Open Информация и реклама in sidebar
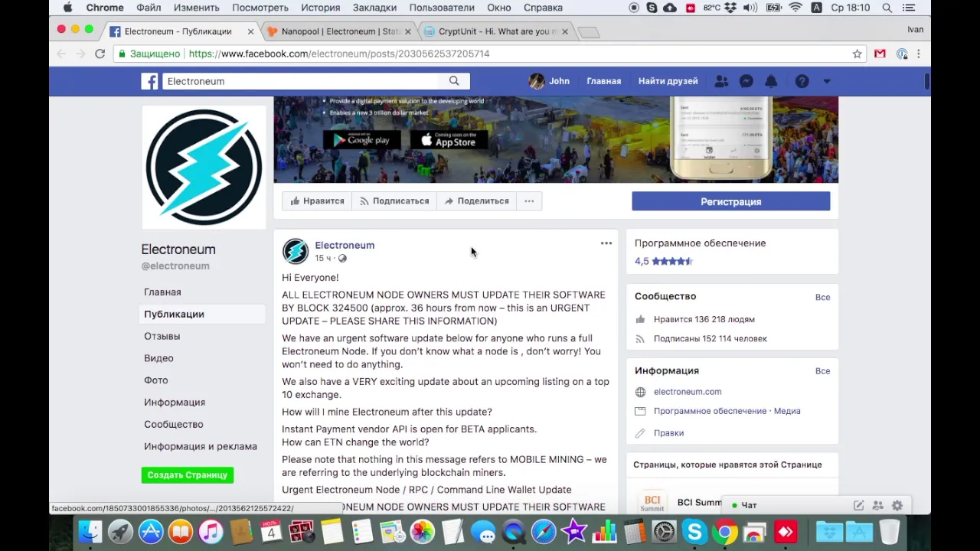The image size is (980, 551). (x=201, y=447)
